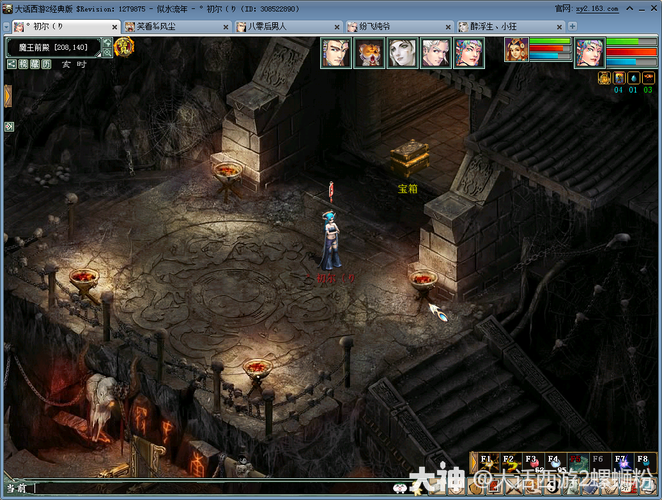
Task: Switch to the 笑看红尘风尘 tab
Action: point(177,27)
